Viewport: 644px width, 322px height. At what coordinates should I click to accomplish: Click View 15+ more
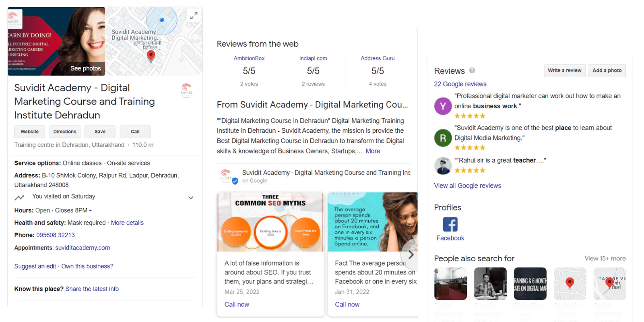tap(605, 258)
